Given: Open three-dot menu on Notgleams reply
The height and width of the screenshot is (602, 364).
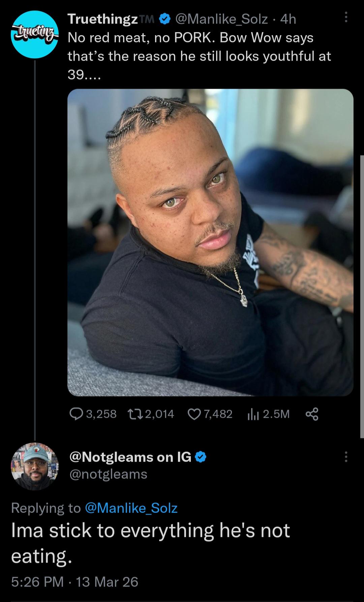Looking at the screenshot, I should (x=345, y=457).
